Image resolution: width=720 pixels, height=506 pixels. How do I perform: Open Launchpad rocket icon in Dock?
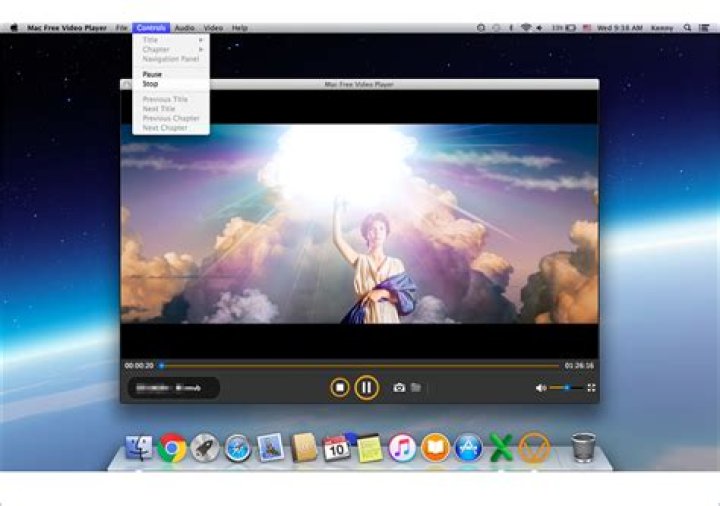click(205, 447)
